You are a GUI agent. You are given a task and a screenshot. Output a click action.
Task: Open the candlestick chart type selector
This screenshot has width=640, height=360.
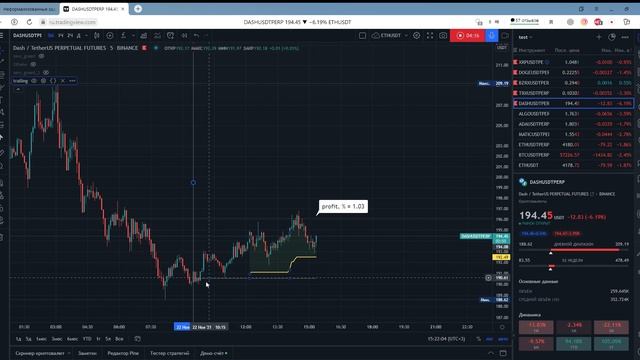tap(97, 36)
